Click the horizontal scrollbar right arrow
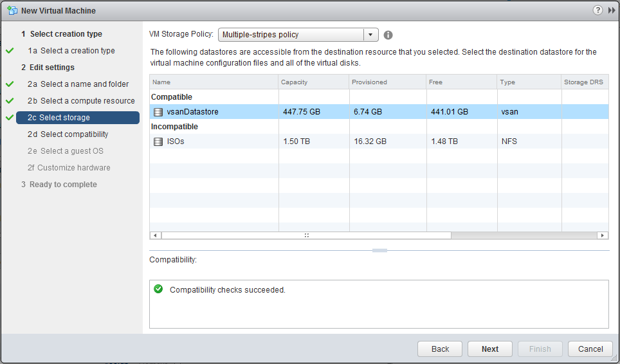 click(603, 235)
